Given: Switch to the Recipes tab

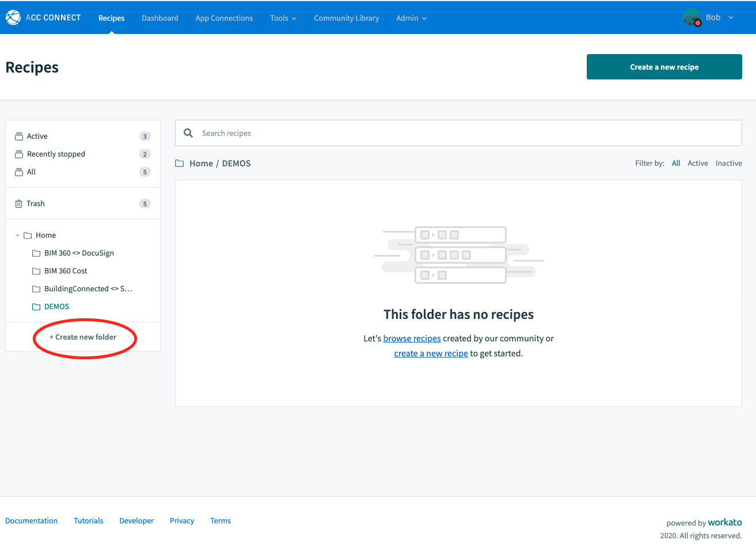Looking at the screenshot, I should pos(111,18).
